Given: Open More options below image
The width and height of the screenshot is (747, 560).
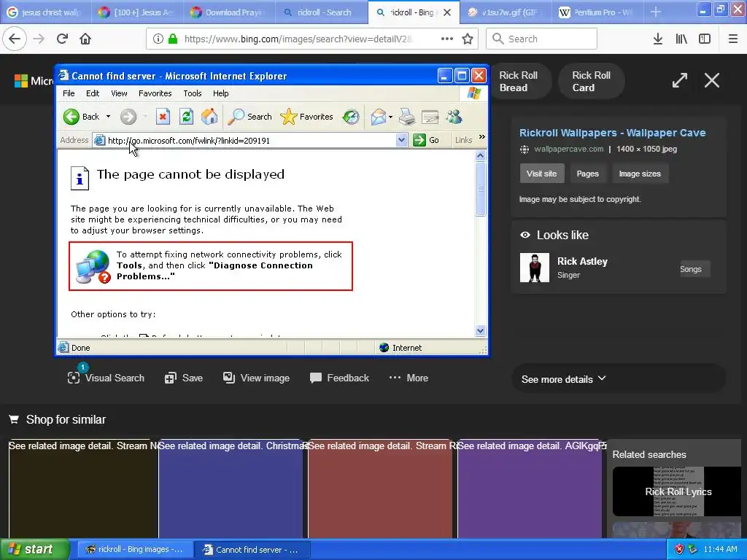Looking at the screenshot, I should coord(409,378).
